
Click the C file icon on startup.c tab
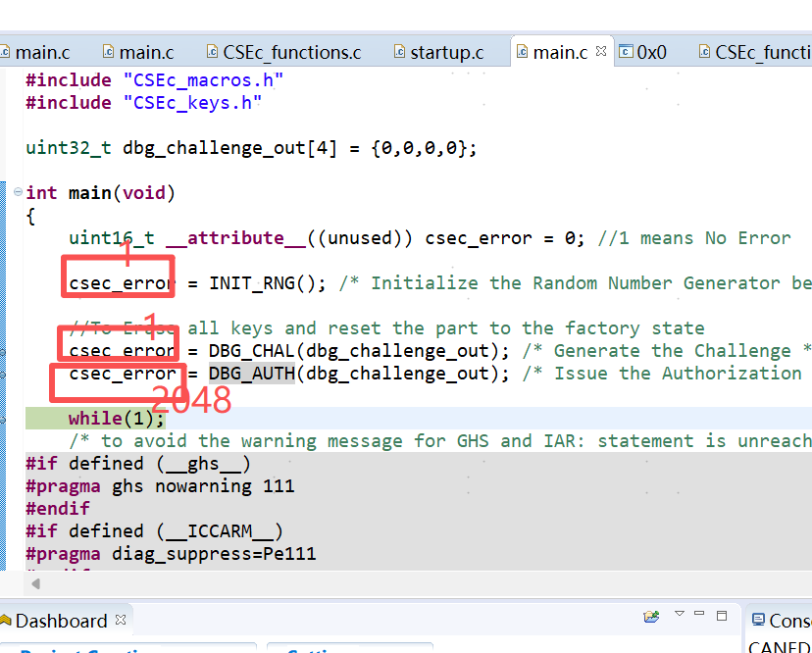[399, 51]
